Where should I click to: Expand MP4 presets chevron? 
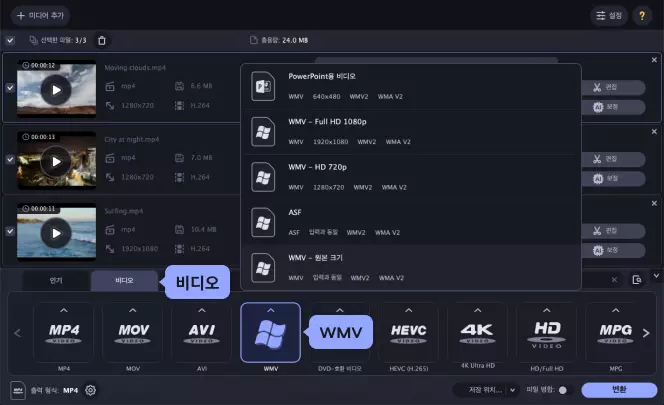pyautogui.click(x=64, y=311)
